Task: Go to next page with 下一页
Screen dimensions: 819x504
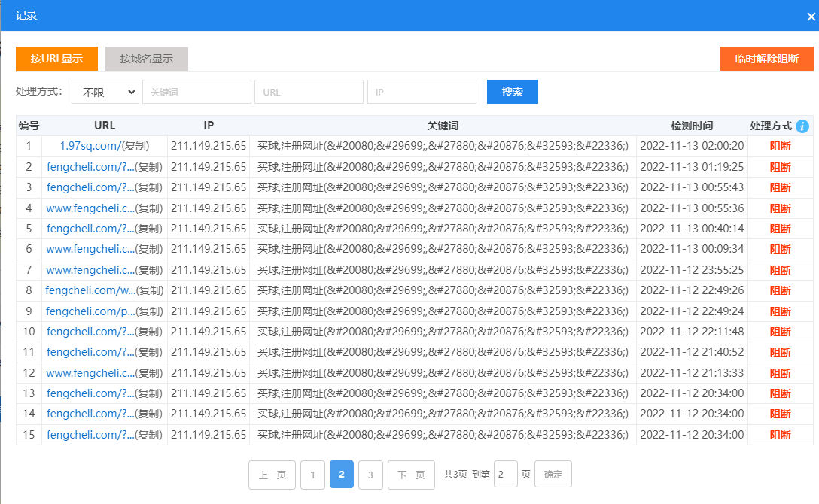Action: 411,475
